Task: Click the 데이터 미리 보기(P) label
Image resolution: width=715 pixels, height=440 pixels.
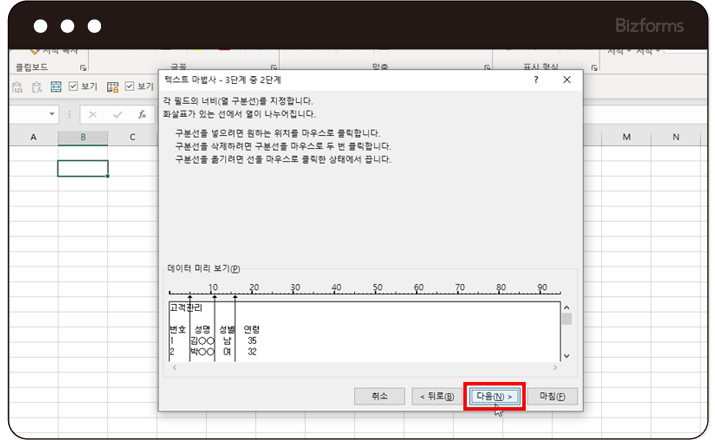Action: click(204, 269)
